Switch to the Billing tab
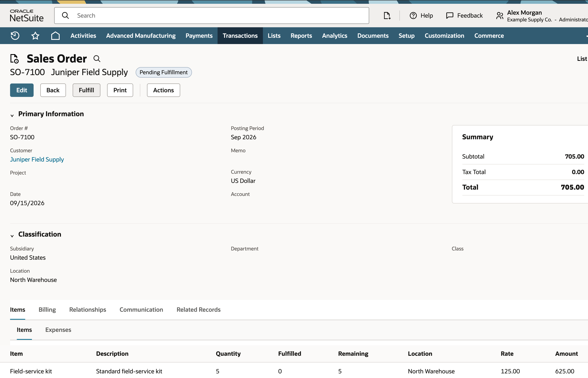 tap(47, 310)
